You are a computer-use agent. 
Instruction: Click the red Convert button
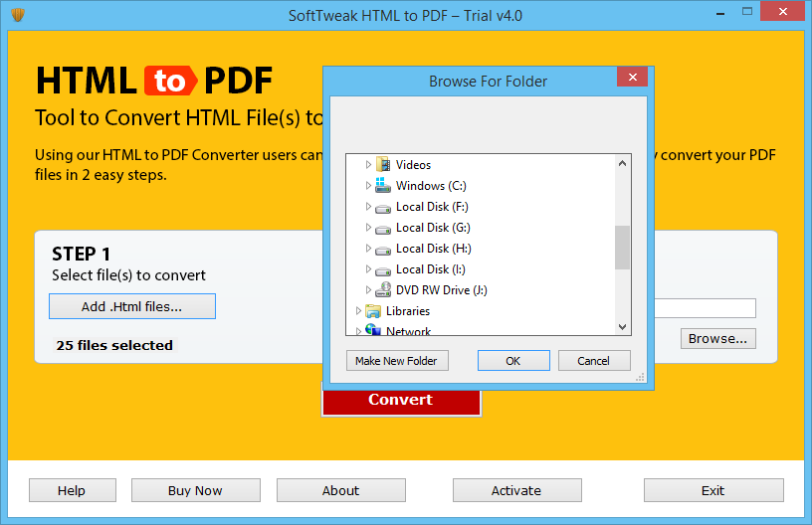coord(401,402)
